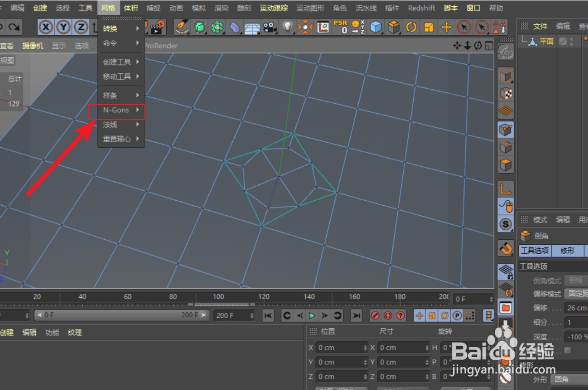This screenshot has height=390, width=588.
Task: Toggle position keyframe recording button
Action: click(x=419, y=315)
